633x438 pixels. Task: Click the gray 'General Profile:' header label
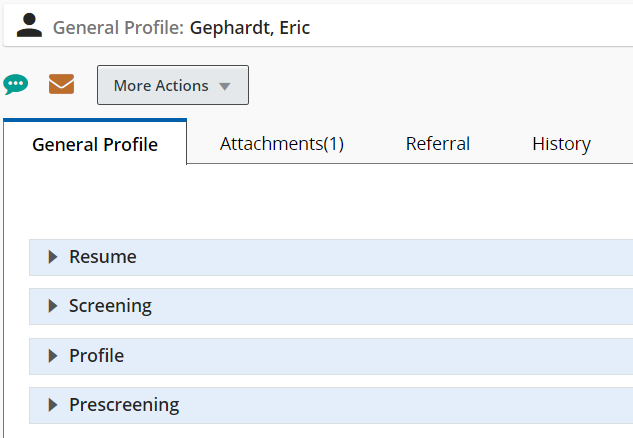[118, 28]
